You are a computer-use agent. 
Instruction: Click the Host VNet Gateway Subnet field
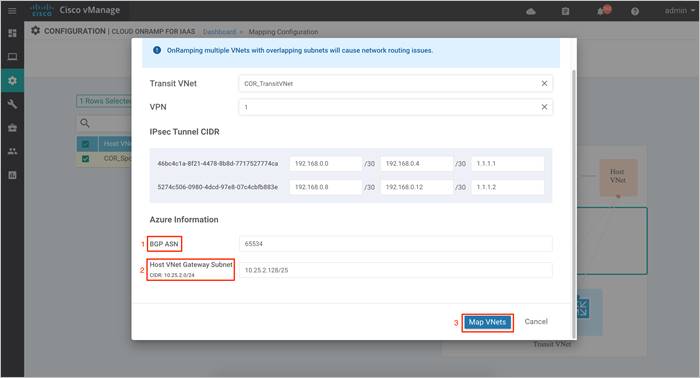[x=396, y=270]
